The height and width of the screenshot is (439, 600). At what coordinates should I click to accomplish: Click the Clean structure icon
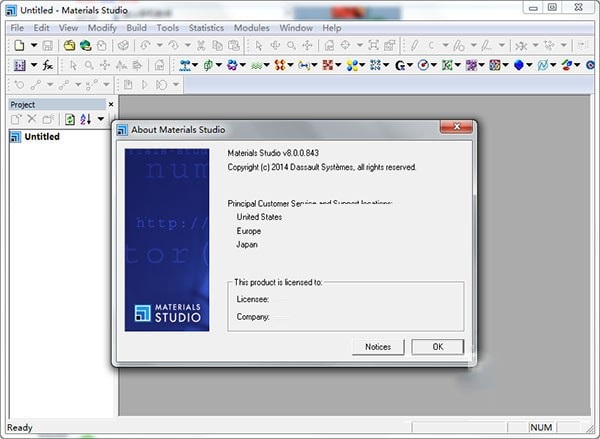[521, 46]
